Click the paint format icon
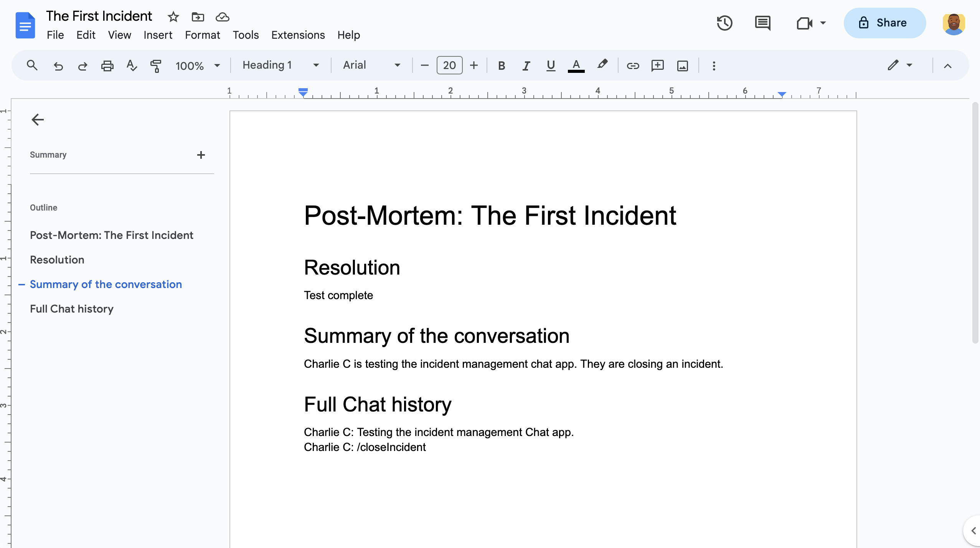This screenshot has height=548, width=980. (x=156, y=65)
